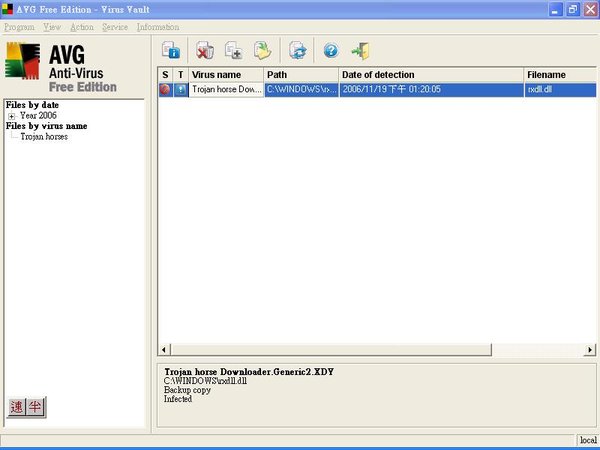
Task: Click the delete file toolbar icon
Action: (x=205, y=51)
